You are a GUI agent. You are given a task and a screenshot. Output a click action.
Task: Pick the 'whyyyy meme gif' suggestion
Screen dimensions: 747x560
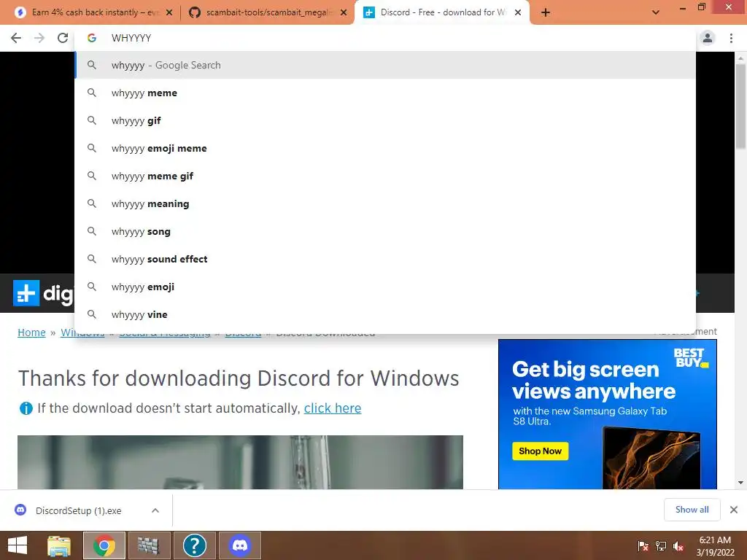(x=385, y=176)
